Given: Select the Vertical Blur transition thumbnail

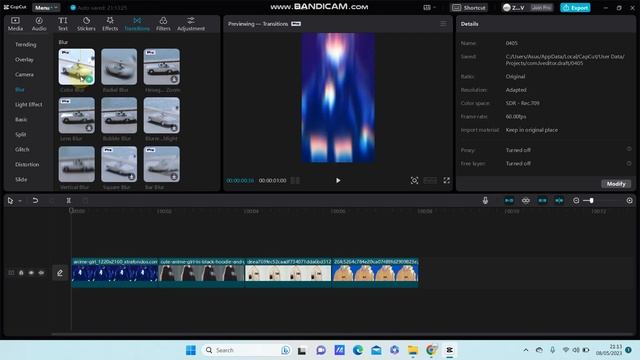Looking at the screenshot, I should 76,164.
